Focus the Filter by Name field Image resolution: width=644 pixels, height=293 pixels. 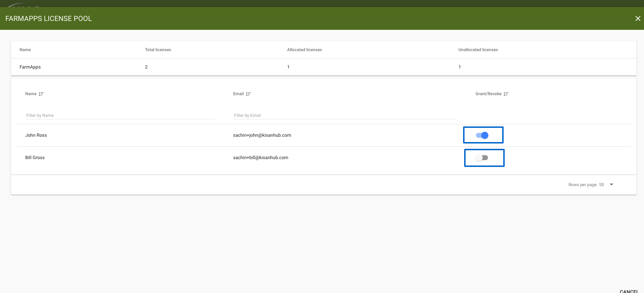pos(120,115)
